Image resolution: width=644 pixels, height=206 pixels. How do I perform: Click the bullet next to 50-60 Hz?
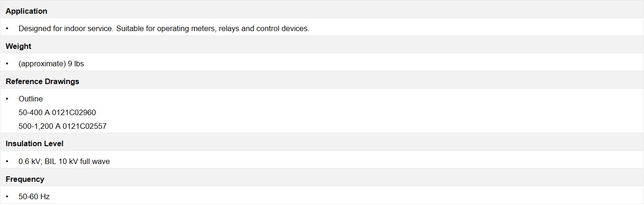point(7,196)
